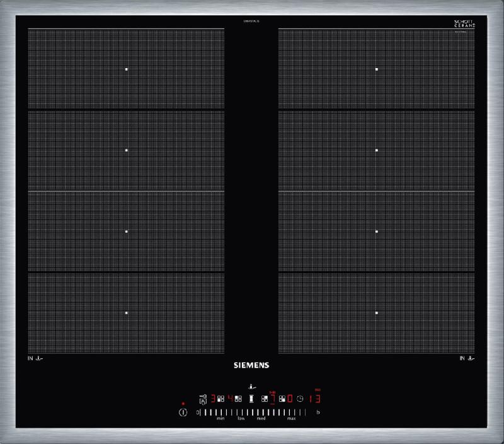Touch the slider above the 'max' label
The height and width of the screenshot is (444, 504).
pyautogui.click(x=291, y=412)
